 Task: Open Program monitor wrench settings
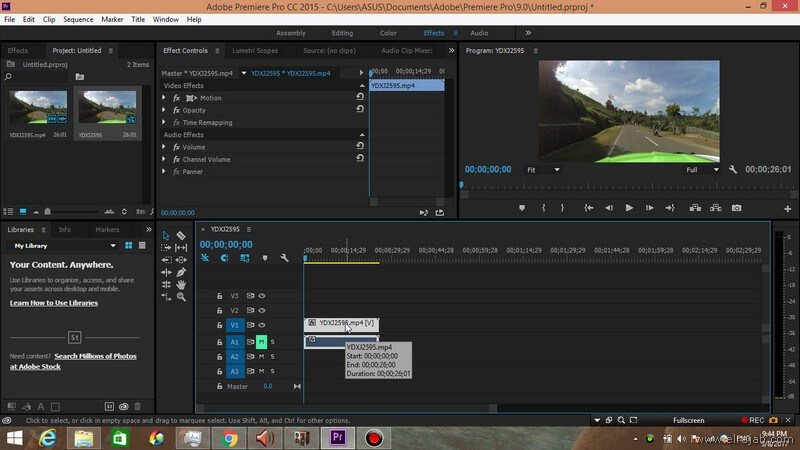(x=733, y=169)
